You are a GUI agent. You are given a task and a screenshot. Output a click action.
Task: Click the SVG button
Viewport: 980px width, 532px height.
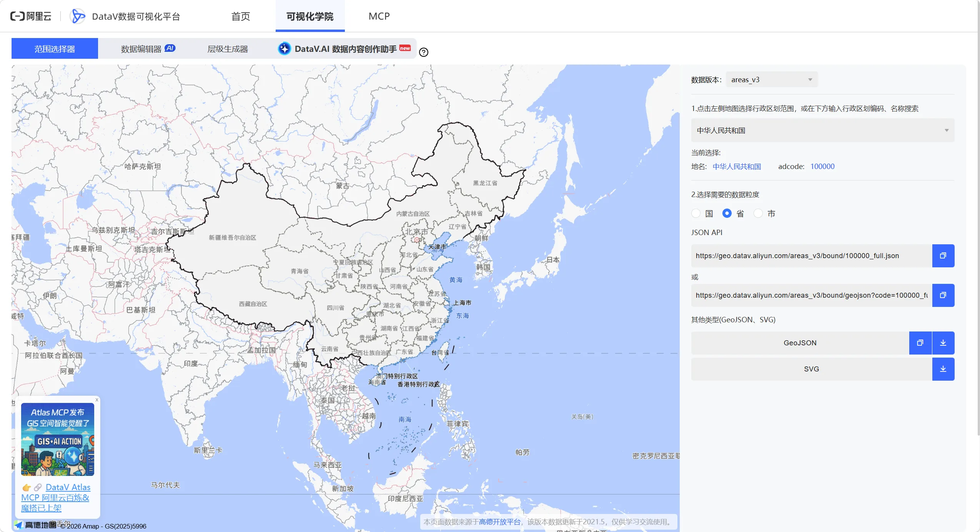point(812,369)
